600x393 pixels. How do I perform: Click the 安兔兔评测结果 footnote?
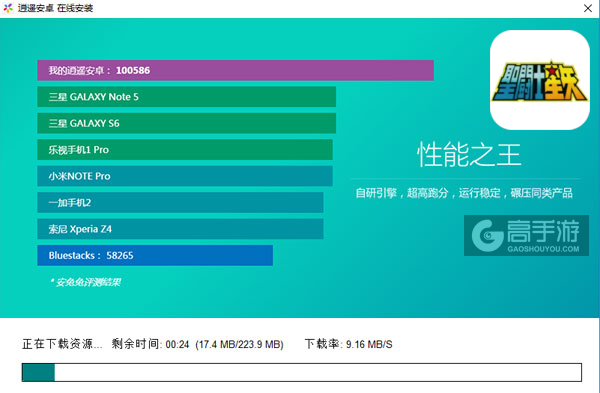[85, 282]
